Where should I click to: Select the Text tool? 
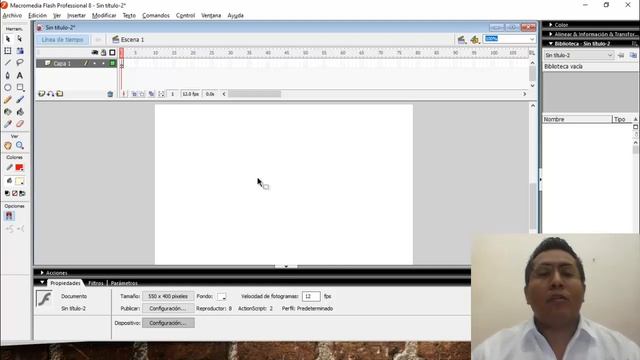click(20, 76)
